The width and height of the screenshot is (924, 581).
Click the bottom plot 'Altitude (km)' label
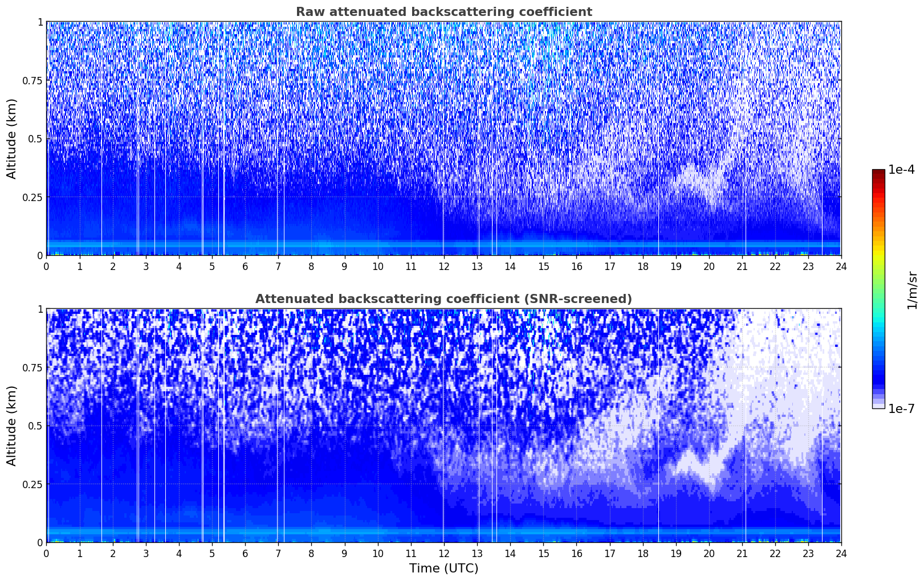point(12,425)
